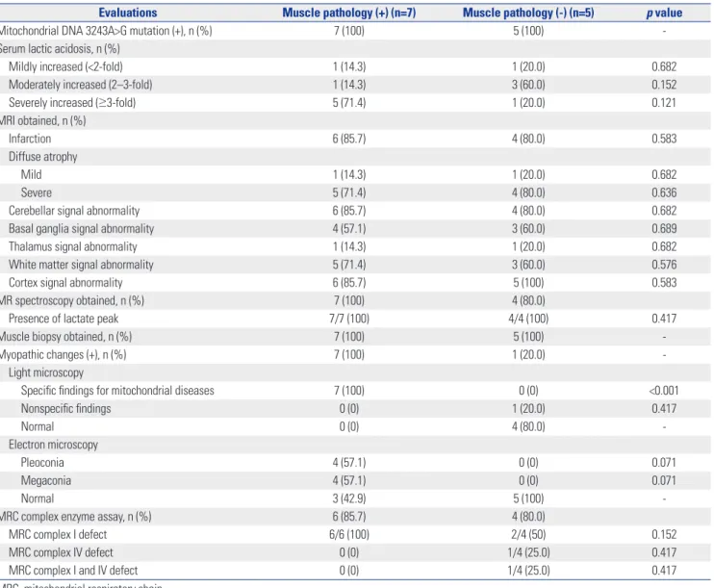714x588 pixels.
Task: Select the Muscle pathology (+) (n=7) header
Action: [349, 13]
